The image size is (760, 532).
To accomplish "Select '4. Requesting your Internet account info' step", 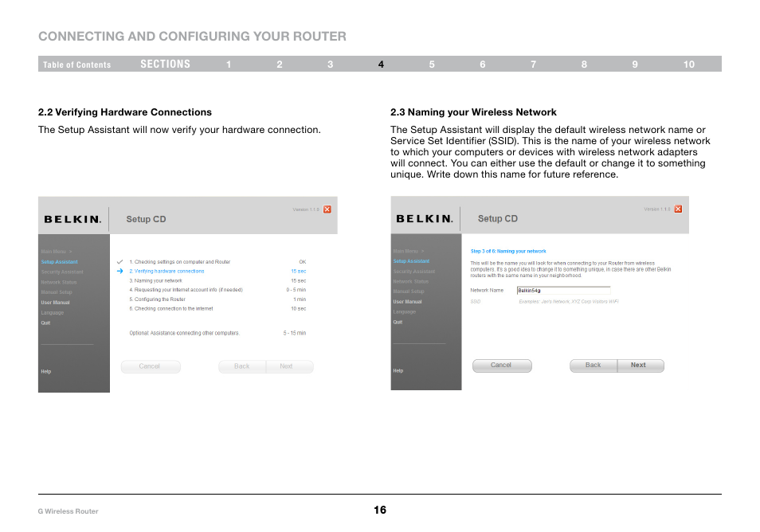I will pyautogui.click(x=186, y=290).
